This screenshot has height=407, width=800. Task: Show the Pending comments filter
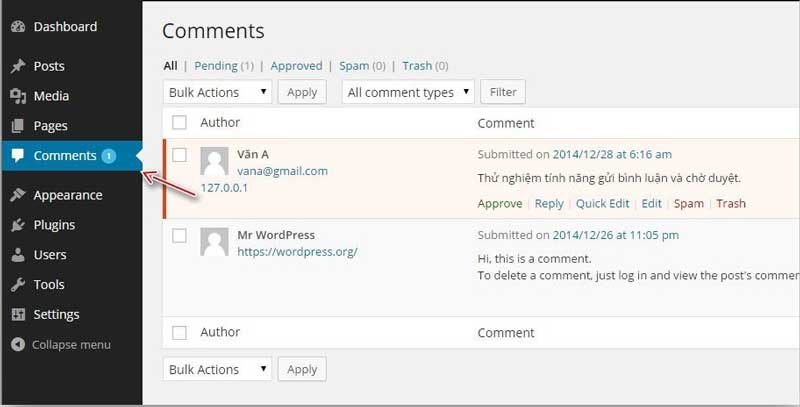pos(215,66)
